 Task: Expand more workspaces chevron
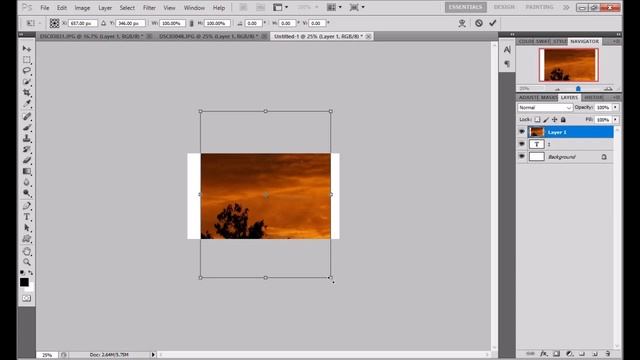pyautogui.click(x=566, y=7)
